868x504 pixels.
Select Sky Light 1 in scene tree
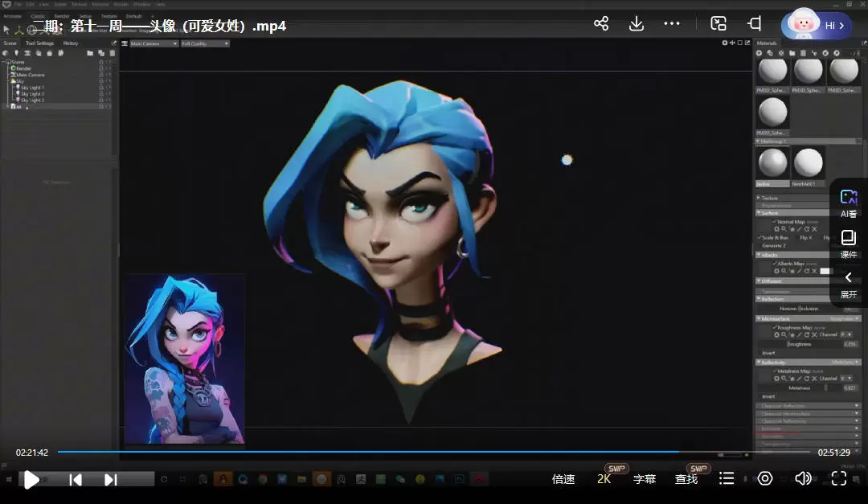pyautogui.click(x=32, y=88)
